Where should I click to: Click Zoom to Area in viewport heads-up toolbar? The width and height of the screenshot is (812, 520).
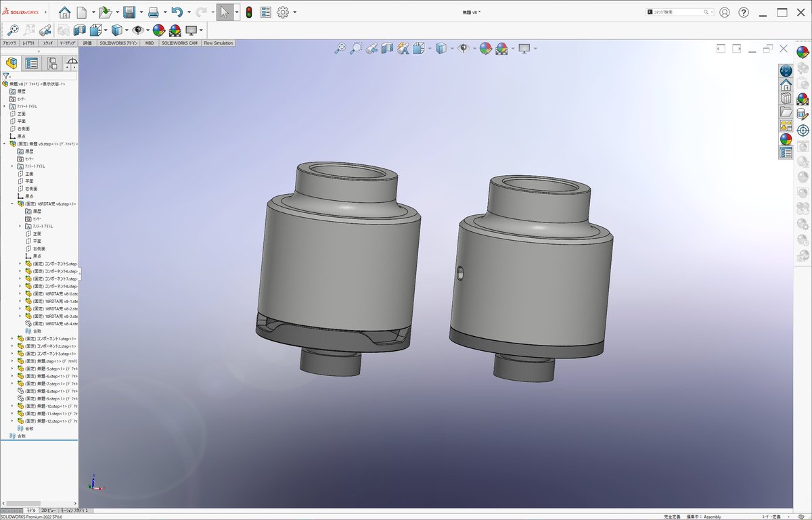point(356,48)
